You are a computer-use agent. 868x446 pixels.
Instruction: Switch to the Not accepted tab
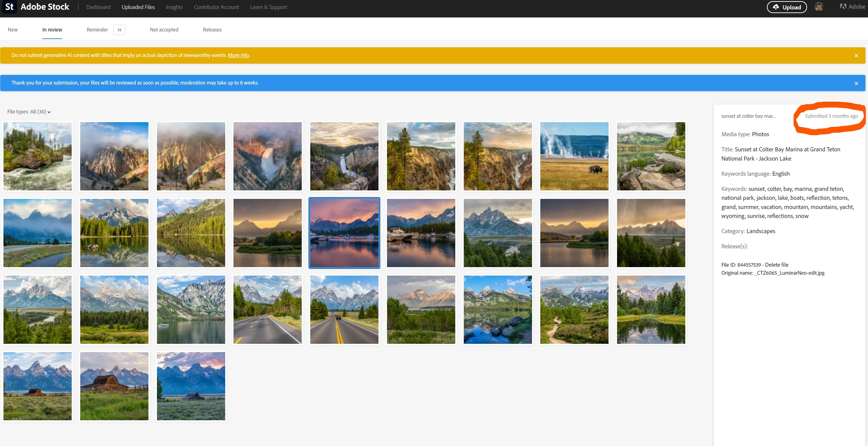164,30
